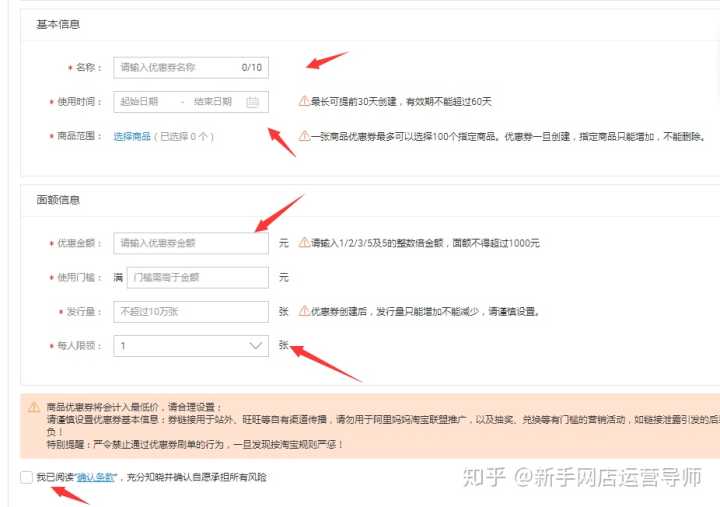Click the usage threshold input field
The height and width of the screenshot is (507, 720).
click(197, 277)
